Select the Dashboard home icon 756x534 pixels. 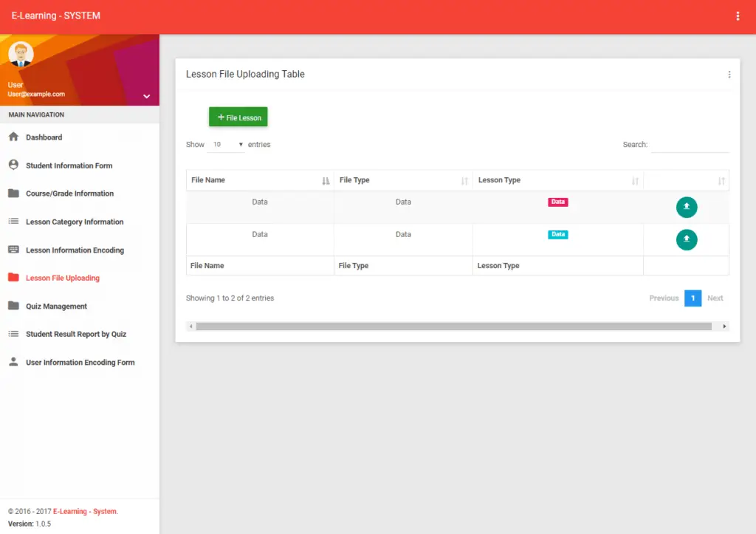13,137
